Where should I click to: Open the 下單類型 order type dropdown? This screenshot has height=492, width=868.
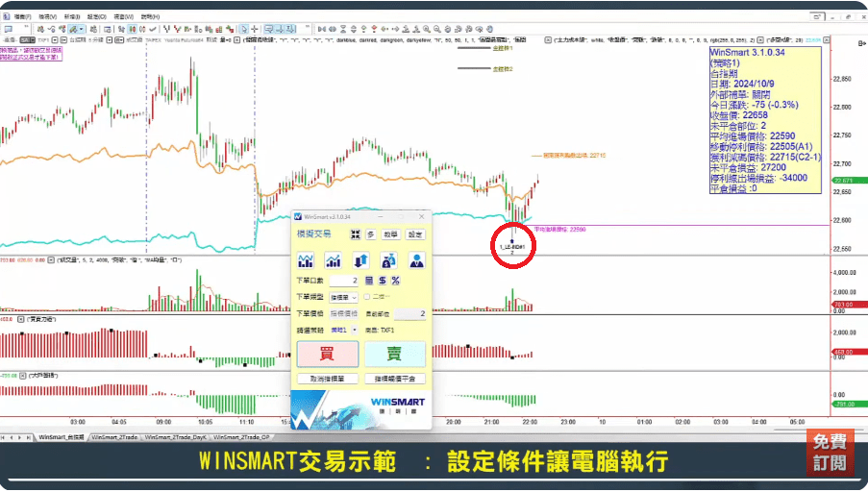[x=344, y=297]
